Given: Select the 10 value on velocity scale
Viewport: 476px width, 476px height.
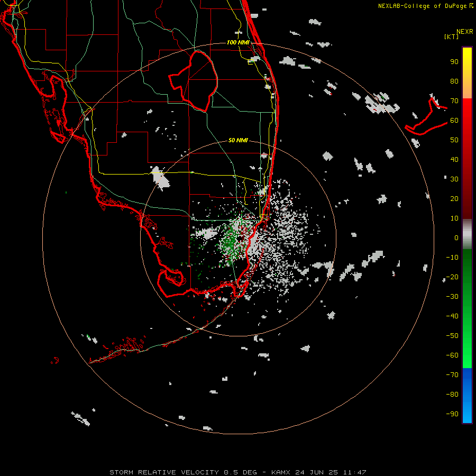Looking at the screenshot, I should coord(454,218).
